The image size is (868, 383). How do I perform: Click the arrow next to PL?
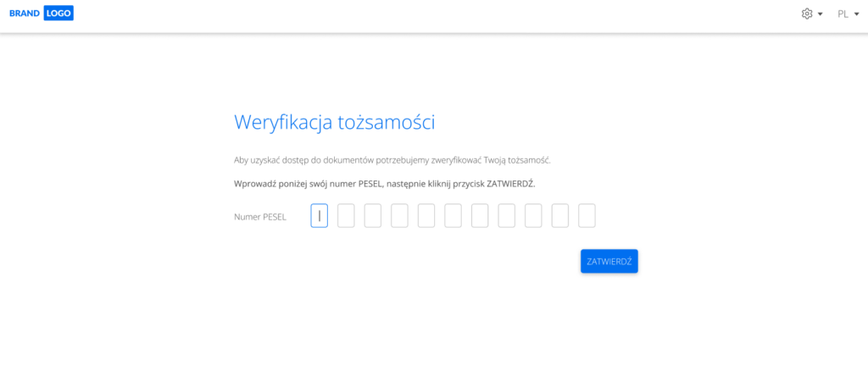[x=857, y=14]
